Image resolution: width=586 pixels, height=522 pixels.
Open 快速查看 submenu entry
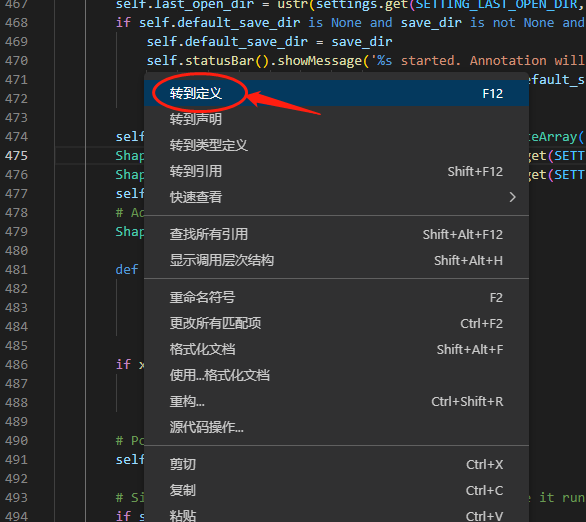click(x=336, y=197)
